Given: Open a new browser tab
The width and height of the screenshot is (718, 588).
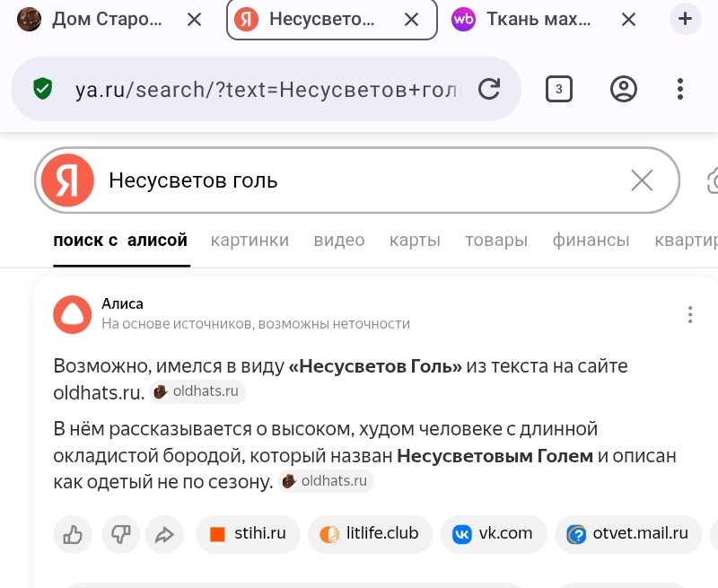Looking at the screenshot, I should coord(686,19).
